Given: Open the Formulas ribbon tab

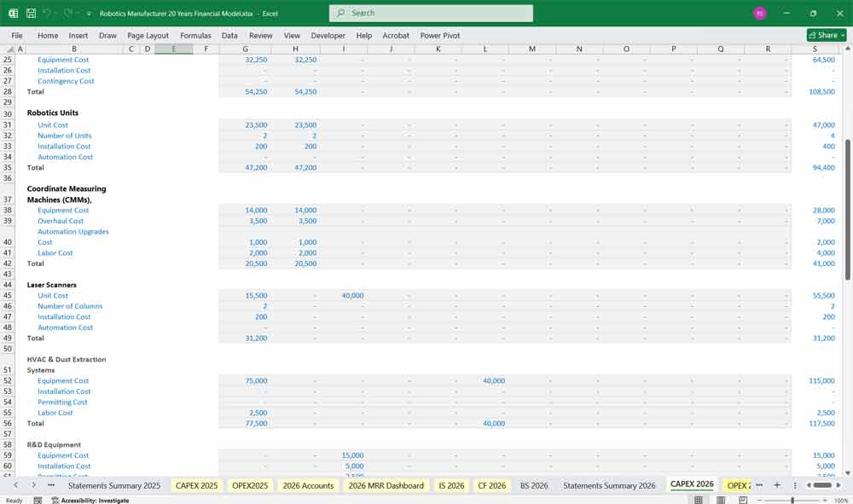Looking at the screenshot, I should click(x=195, y=36).
